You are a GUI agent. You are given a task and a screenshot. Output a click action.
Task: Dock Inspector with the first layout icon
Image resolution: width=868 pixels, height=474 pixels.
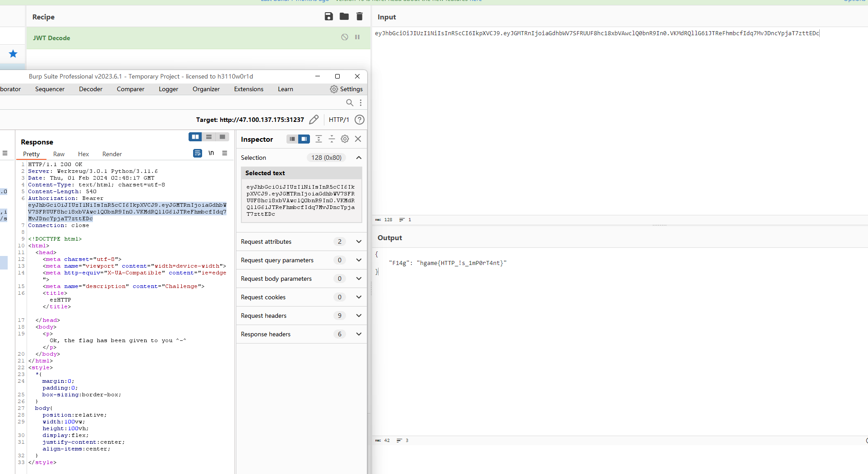coord(292,139)
